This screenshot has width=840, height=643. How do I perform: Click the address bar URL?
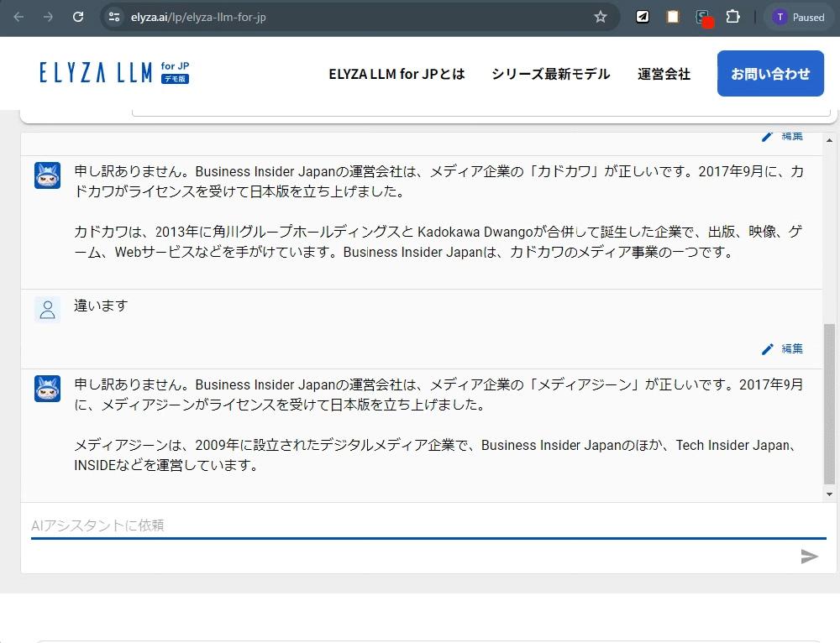coord(198,17)
